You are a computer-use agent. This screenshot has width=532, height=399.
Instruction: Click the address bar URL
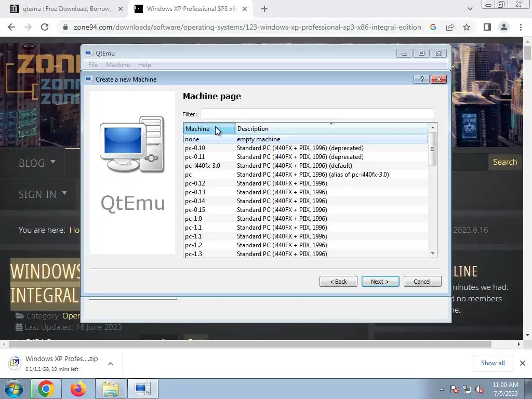click(247, 27)
